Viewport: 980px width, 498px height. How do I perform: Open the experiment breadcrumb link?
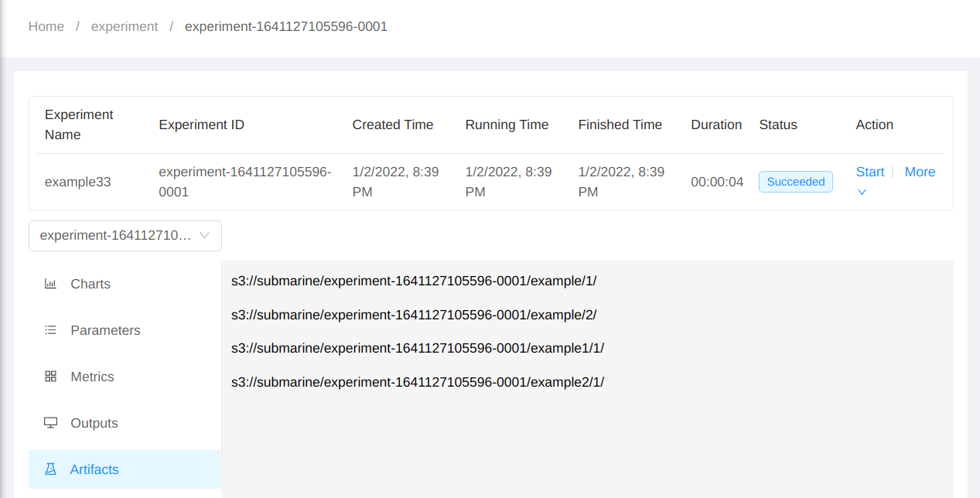click(125, 26)
